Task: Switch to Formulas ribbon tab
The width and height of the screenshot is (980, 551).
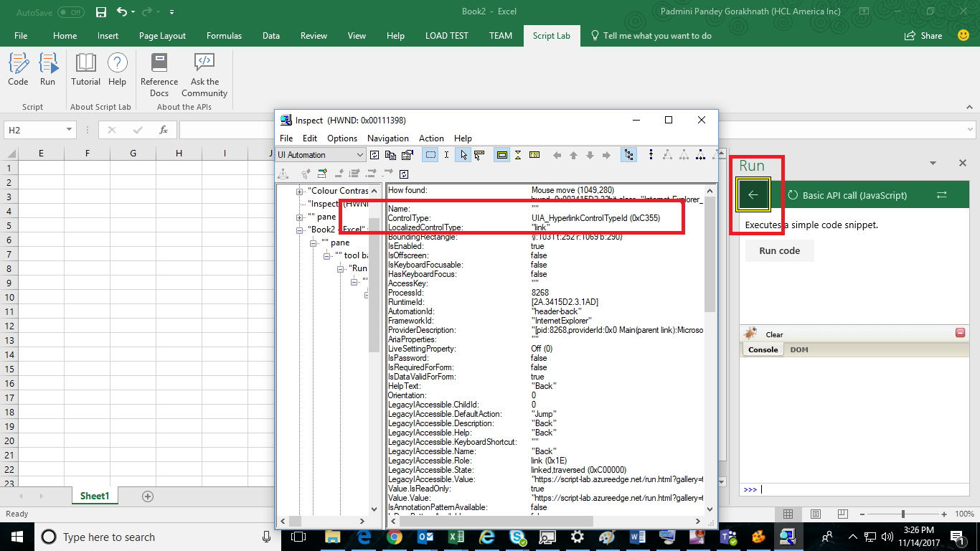Action: pyautogui.click(x=224, y=35)
